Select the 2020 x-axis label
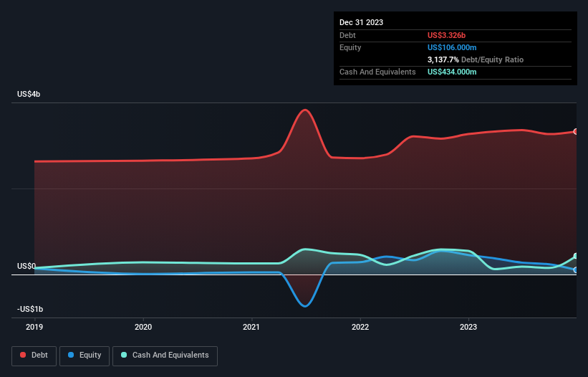588x377 pixels. 143,327
